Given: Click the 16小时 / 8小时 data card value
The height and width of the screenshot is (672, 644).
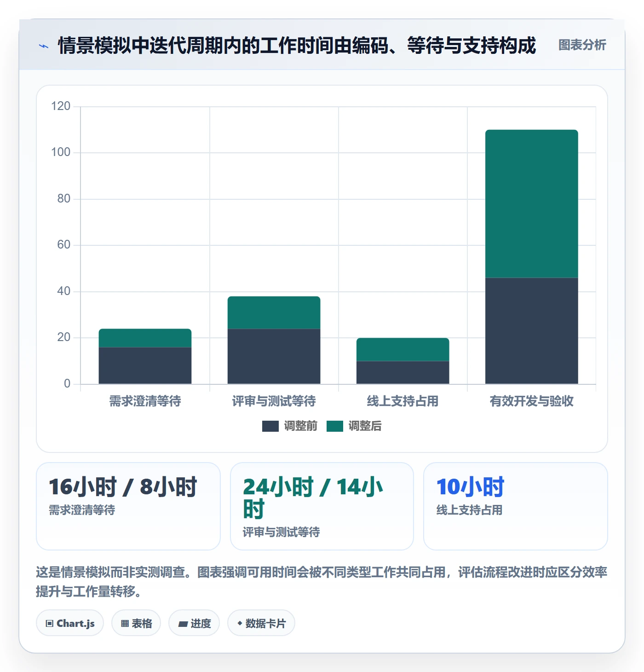Looking at the screenshot, I should (x=123, y=487).
